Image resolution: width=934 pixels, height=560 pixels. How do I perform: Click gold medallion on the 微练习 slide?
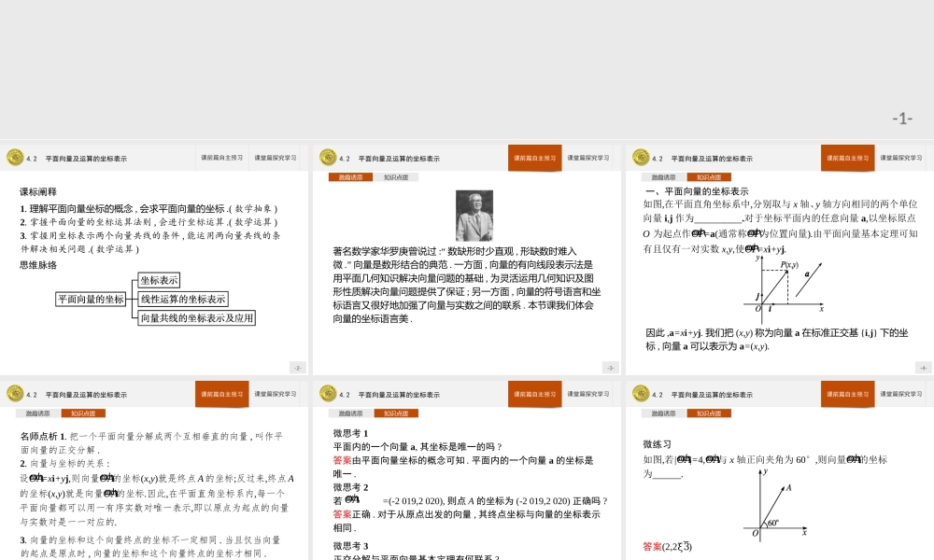pyautogui.click(x=639, y=394)
